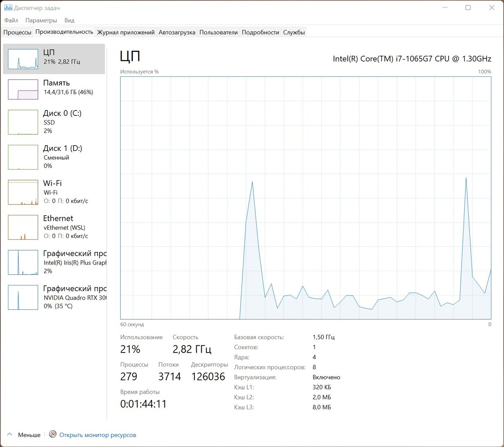Click the 60 секунд axis label
This screenshot has height=447, width=504.
point(132,324)
